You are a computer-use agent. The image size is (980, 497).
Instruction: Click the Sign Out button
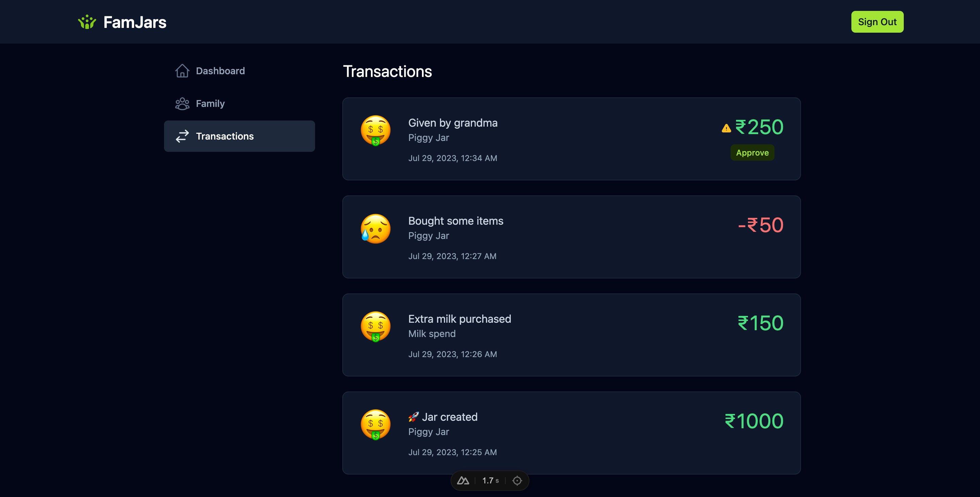point(877,22)
